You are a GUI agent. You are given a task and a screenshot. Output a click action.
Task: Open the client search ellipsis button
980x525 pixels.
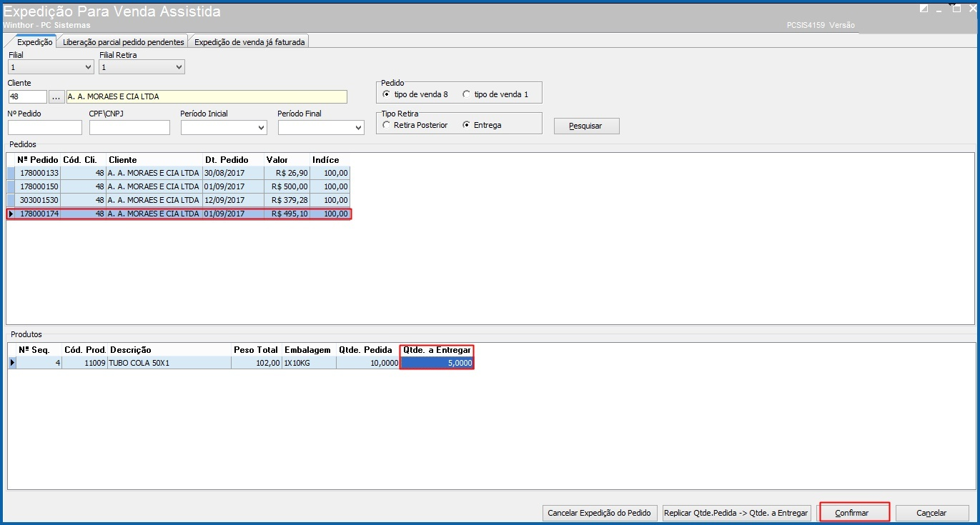coord(56,96)
